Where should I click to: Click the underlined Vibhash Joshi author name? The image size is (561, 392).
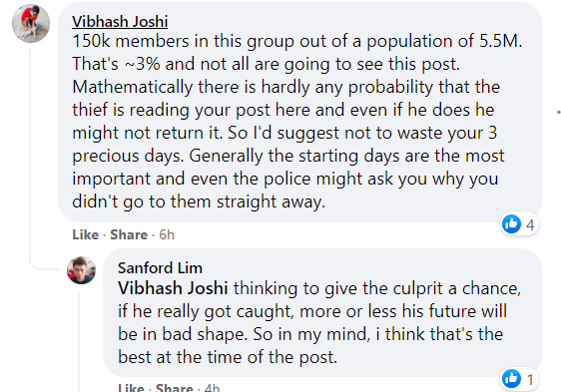120,22
